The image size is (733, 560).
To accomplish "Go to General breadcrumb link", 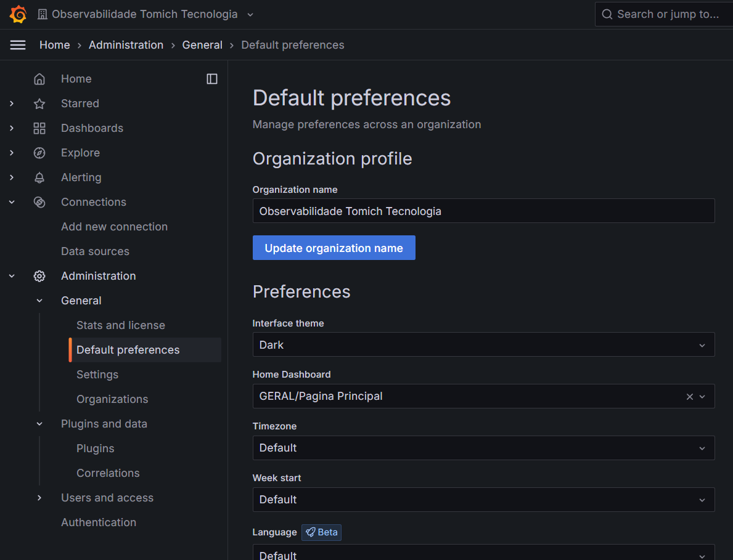I will (202, 45).
